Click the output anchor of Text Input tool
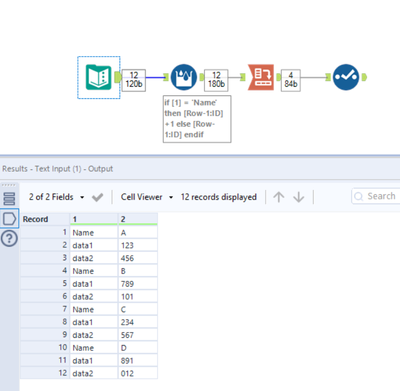 (117, 77)
